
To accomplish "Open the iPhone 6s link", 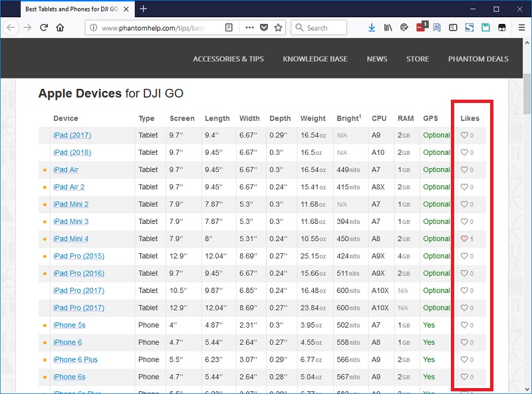I will coord(69,377).
